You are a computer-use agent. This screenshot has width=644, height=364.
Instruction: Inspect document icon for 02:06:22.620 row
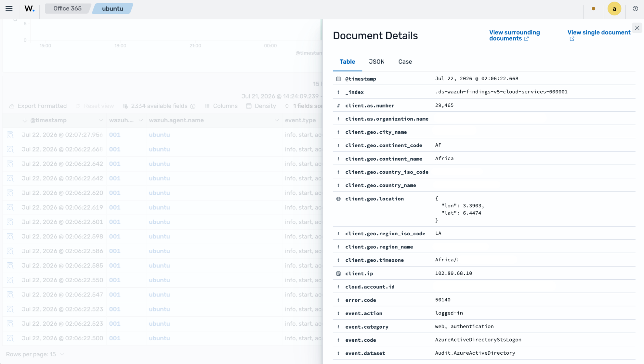(x=10, y=193)
